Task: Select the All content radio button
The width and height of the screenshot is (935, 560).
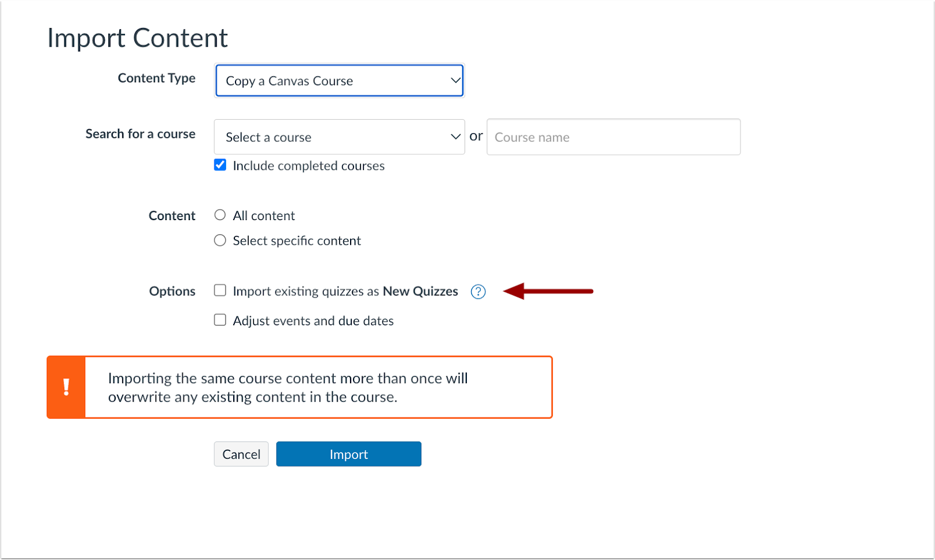Action: [220, 215]
